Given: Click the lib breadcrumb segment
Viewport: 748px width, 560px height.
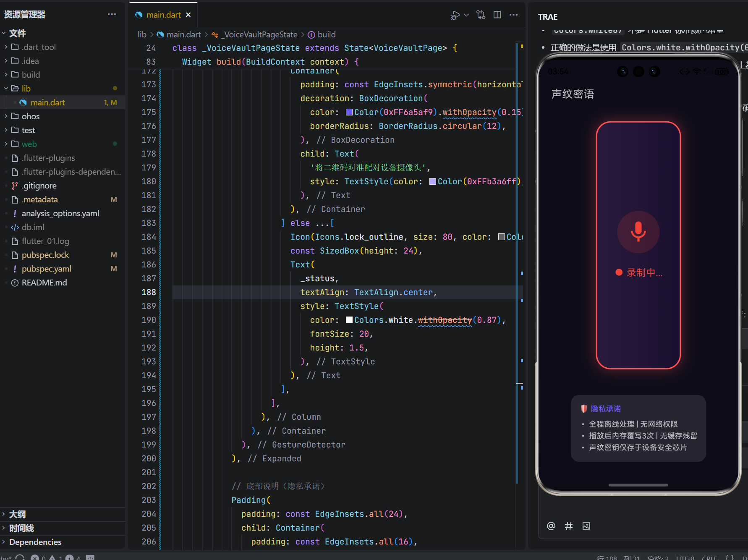Looking at the screenshot, I should [142, 34].
